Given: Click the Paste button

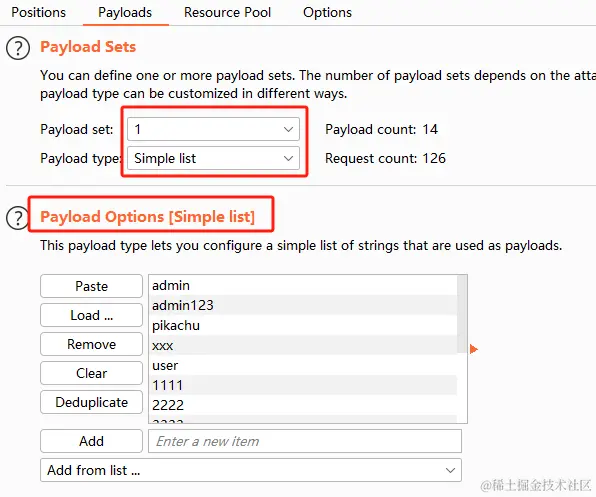Looking at the screenshot, I should [91, 286].
